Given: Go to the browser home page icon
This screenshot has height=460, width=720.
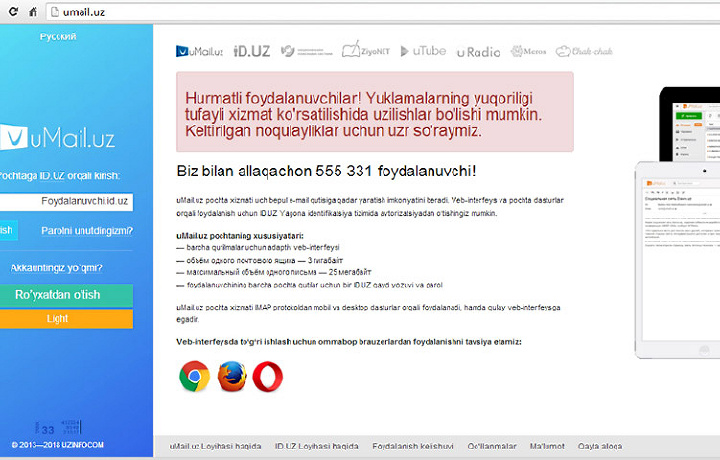Looking at the screenshot, I should [33, 11].
